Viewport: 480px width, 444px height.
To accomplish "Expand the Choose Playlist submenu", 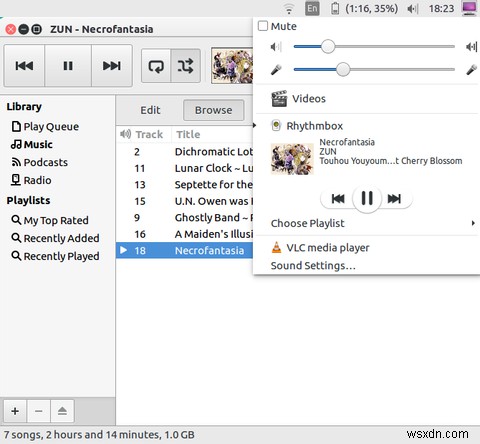I will [x=366, y=223].
